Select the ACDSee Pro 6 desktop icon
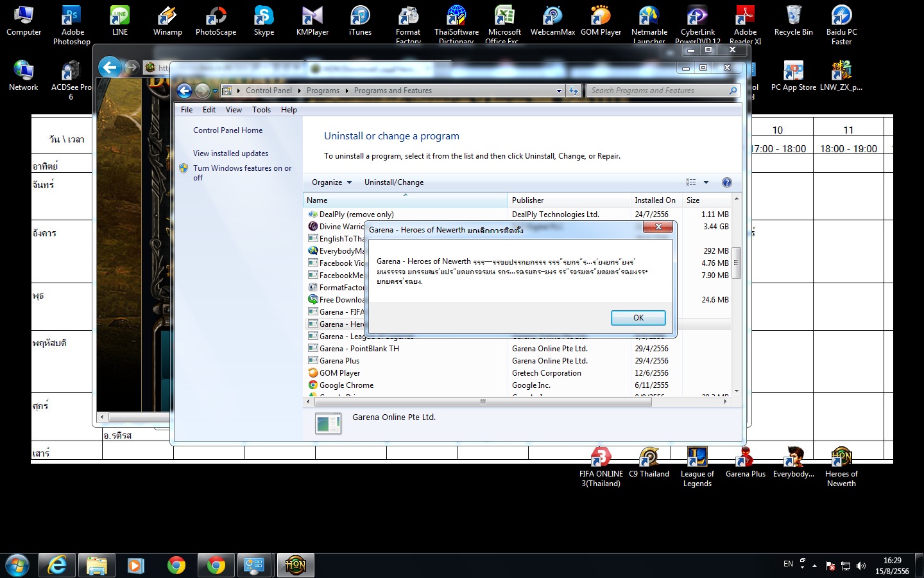 pyautogui.click(x=71, y=81)
